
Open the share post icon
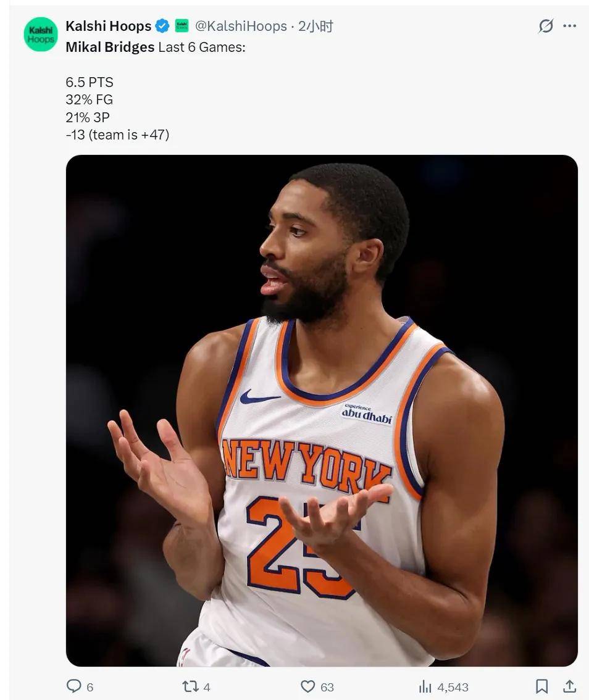click(x=569, y=686)
